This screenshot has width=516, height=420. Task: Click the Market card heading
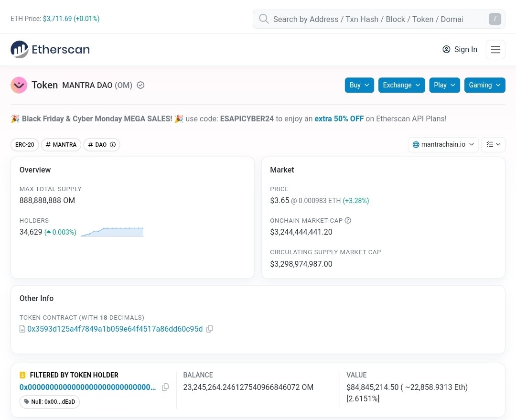pyautogui.click(x=282, y=170)
